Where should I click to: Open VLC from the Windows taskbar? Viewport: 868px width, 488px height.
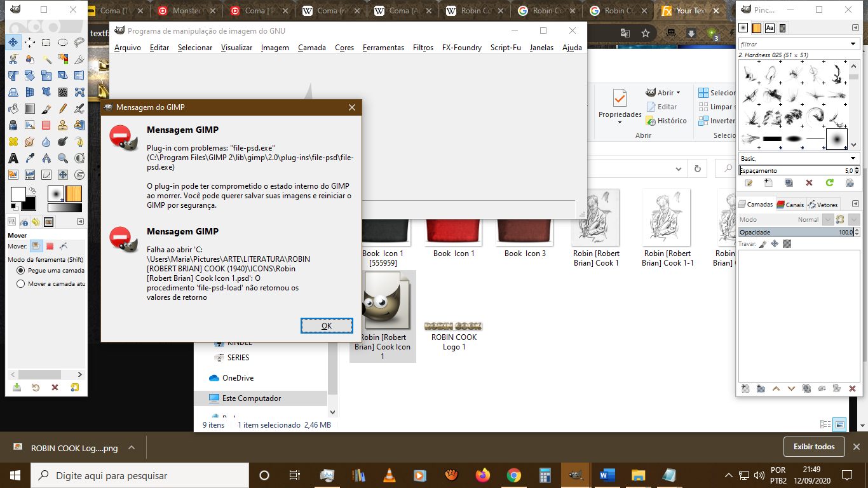point(389,475)
